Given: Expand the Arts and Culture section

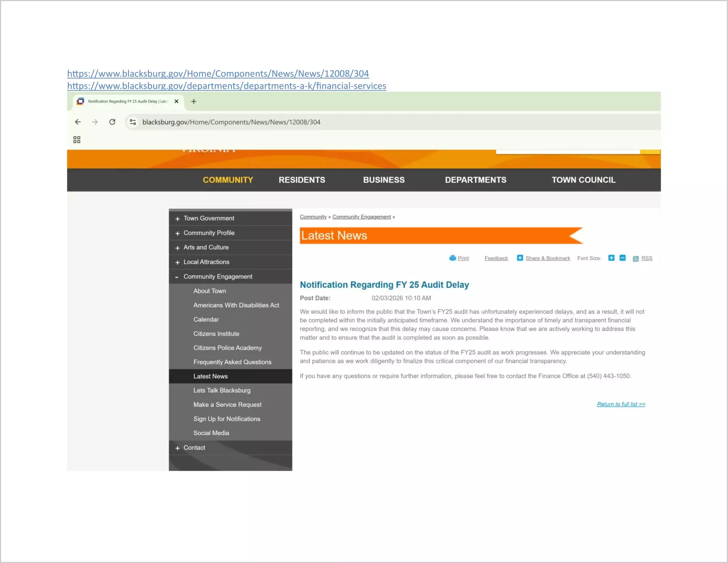Looking at the screenshot, I should (x=177, y=248).
